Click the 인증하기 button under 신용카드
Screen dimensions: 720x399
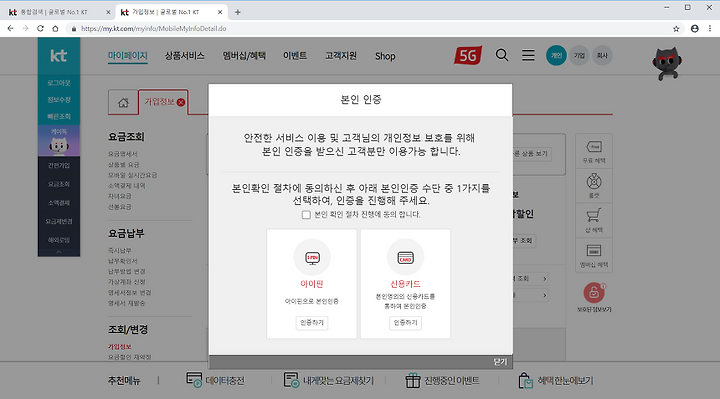tap(405, 323)
